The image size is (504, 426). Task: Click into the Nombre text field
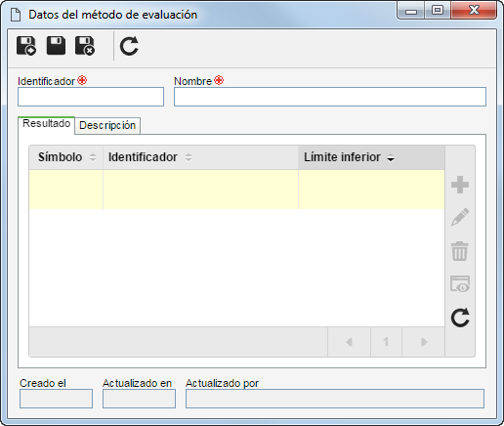(x=330, y=97)
